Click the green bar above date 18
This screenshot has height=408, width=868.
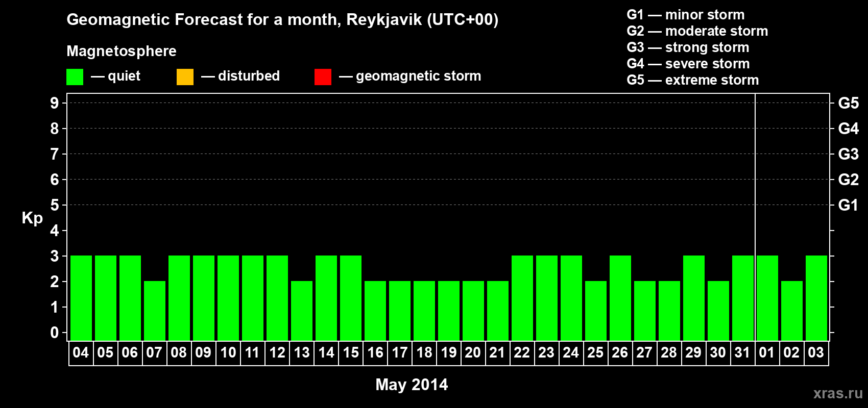[x=424, y=311]
